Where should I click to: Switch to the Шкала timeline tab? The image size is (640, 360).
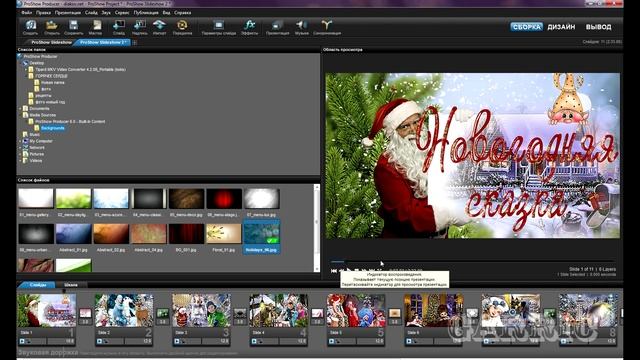pyautogui.click(x=71, y=285)
